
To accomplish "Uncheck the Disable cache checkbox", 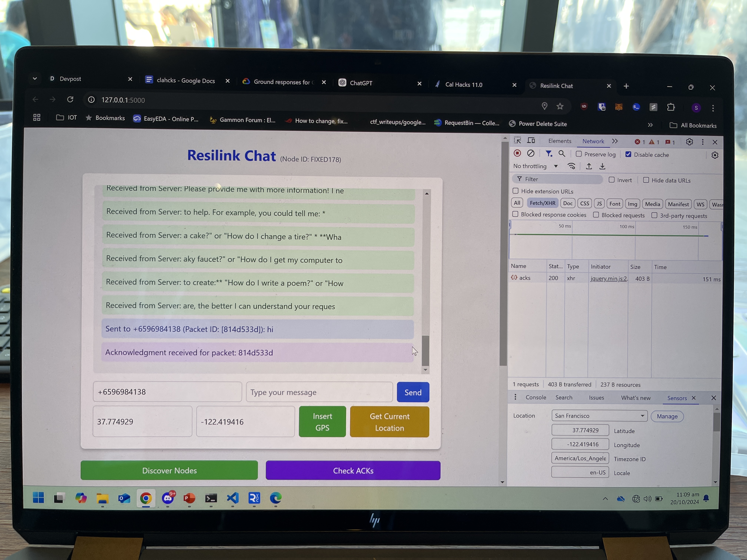I will click(x=628, y=155).
